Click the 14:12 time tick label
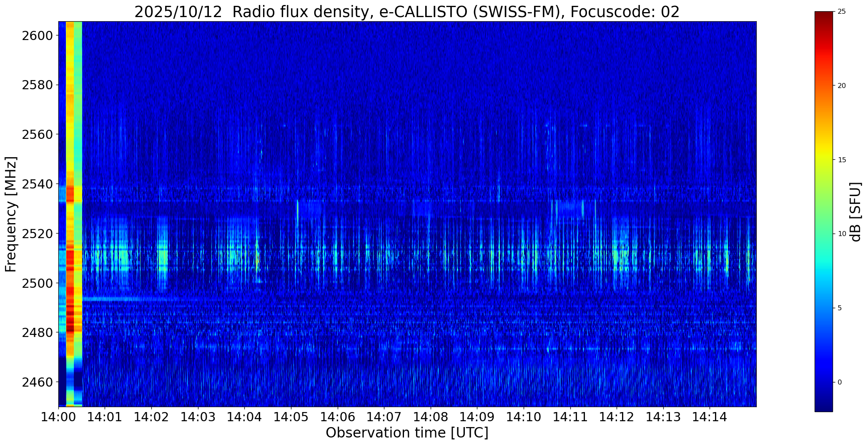 (617, 417)
